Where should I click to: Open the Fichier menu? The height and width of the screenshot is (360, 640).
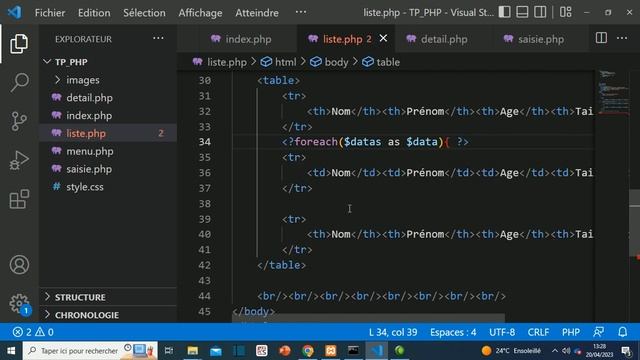pos(50,13)
